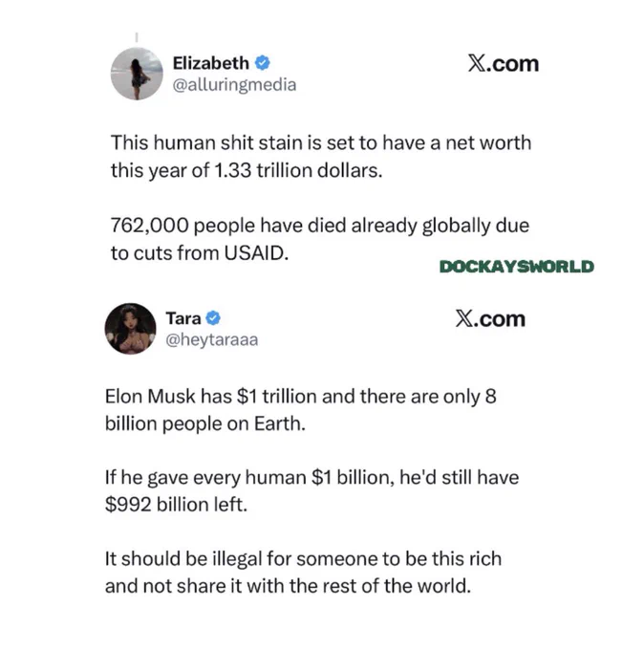Click the '$992 billion left' line
Viewport: 644px width, 650px height.
176,505
